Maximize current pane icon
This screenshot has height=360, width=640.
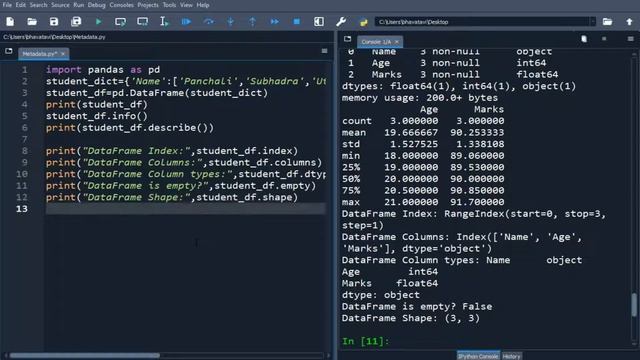tap(319, 22)
